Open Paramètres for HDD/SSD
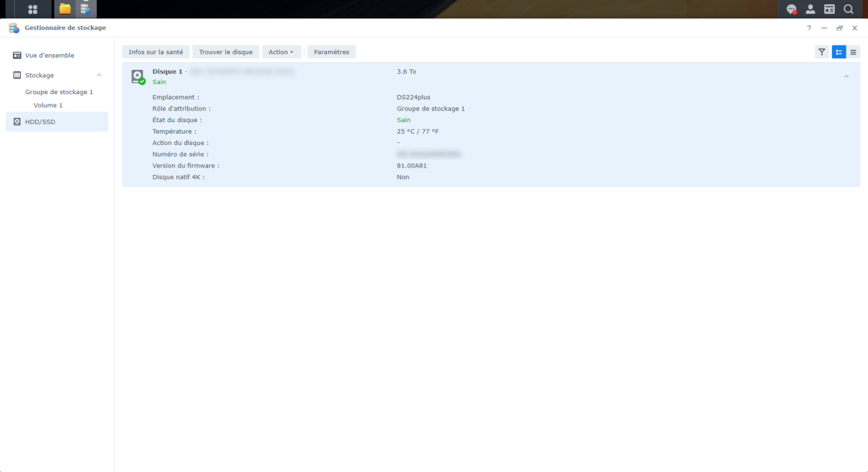Viewport: 868px width, 472px height. tap(331, 52)
